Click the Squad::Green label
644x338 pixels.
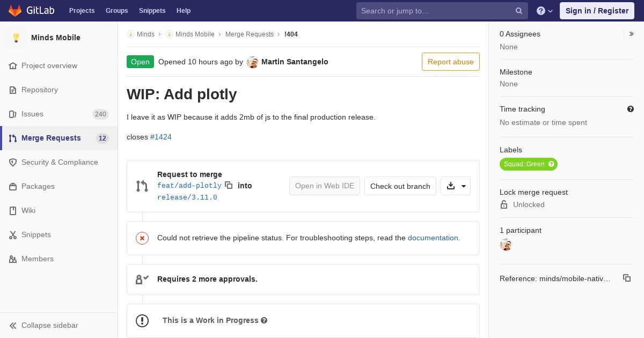tap(529, 164)
